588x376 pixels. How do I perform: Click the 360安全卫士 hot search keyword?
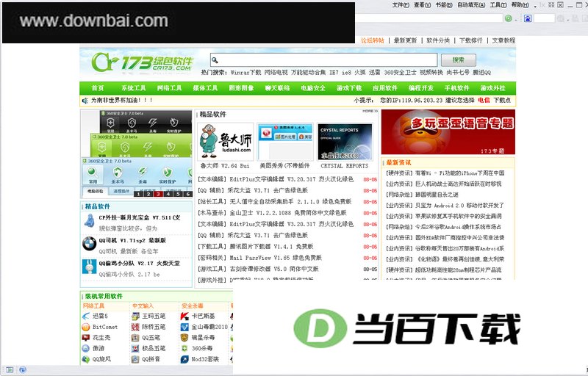(400, 72)
